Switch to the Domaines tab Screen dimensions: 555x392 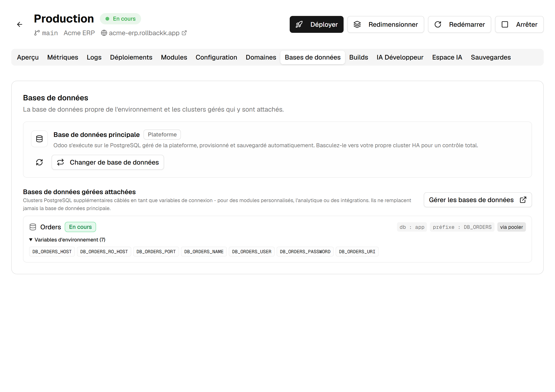261,57
